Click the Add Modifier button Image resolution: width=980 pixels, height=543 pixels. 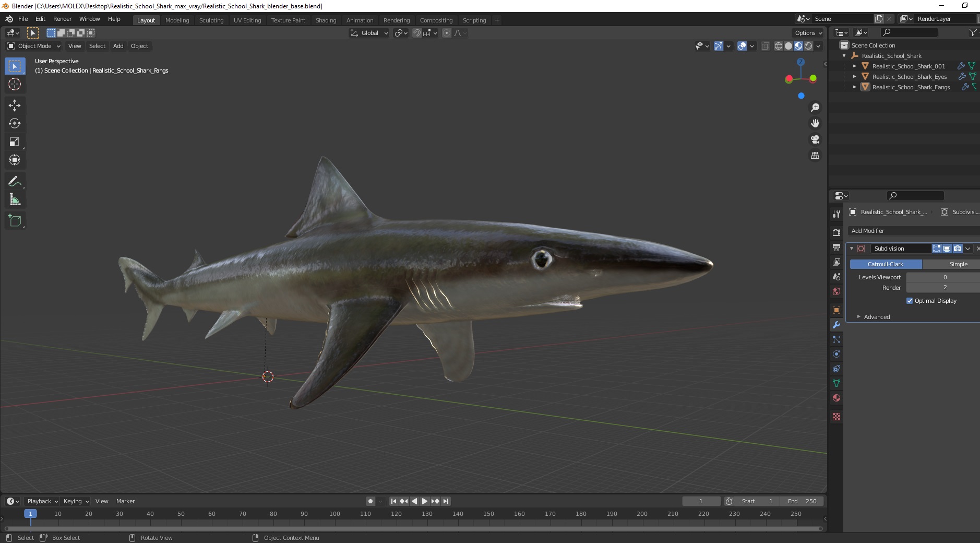(913, 231)
